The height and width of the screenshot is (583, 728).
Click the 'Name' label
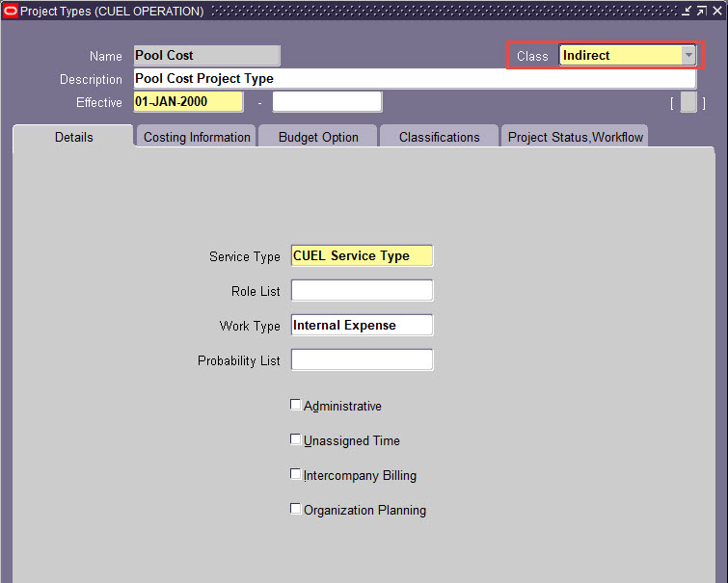pyautogui.click(x=106, y=56)
